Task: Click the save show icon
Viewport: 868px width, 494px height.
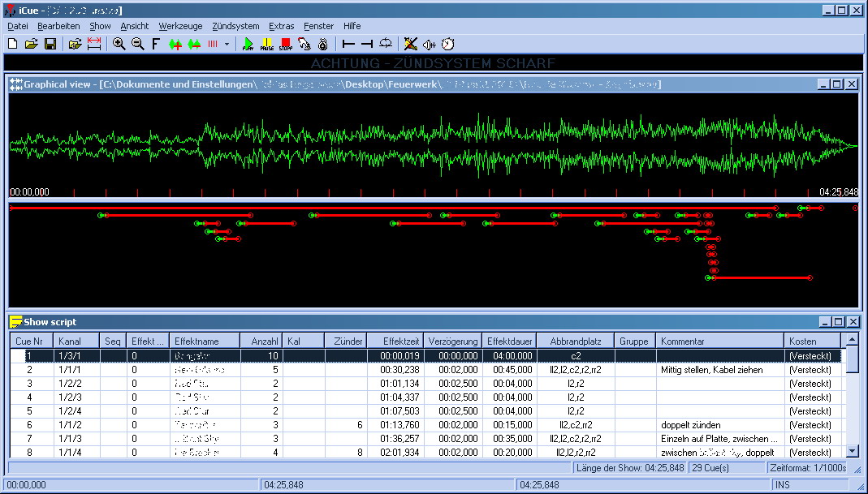Action: tap(50, 44)
